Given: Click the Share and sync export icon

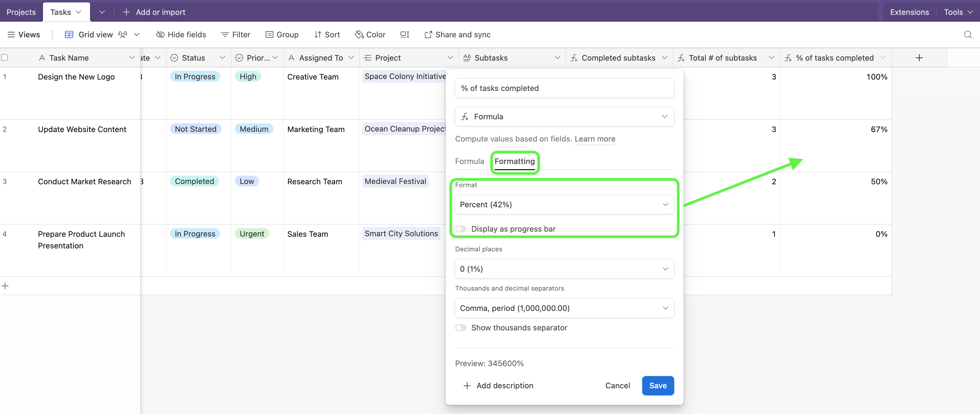Looking at the screenshot, I should point(428,35).
